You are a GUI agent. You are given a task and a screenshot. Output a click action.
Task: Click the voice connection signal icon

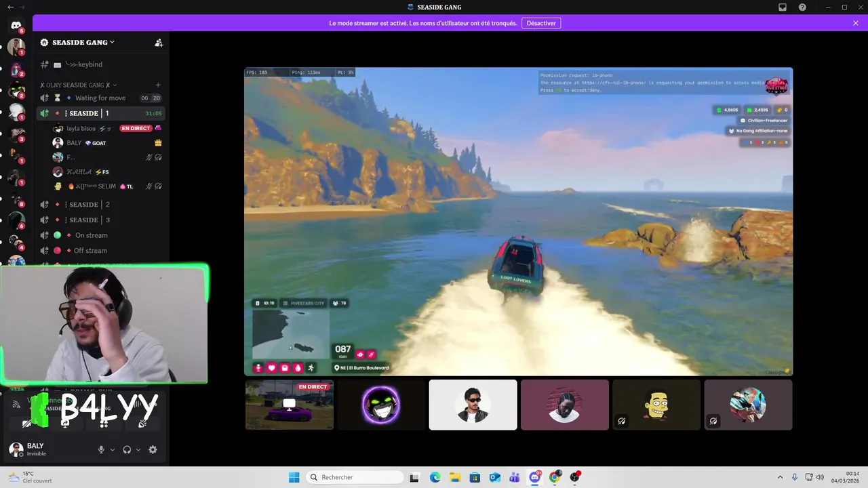click(x=17, y=404)
